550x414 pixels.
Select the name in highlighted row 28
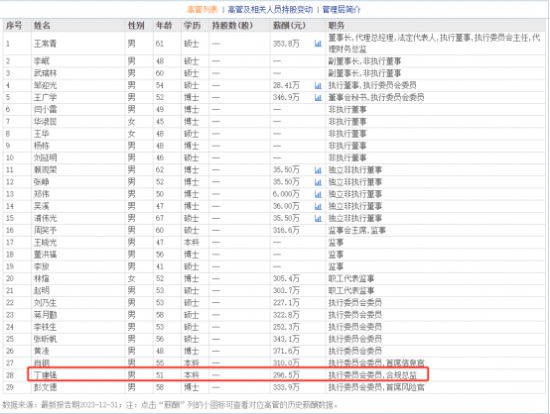[45, 375]
